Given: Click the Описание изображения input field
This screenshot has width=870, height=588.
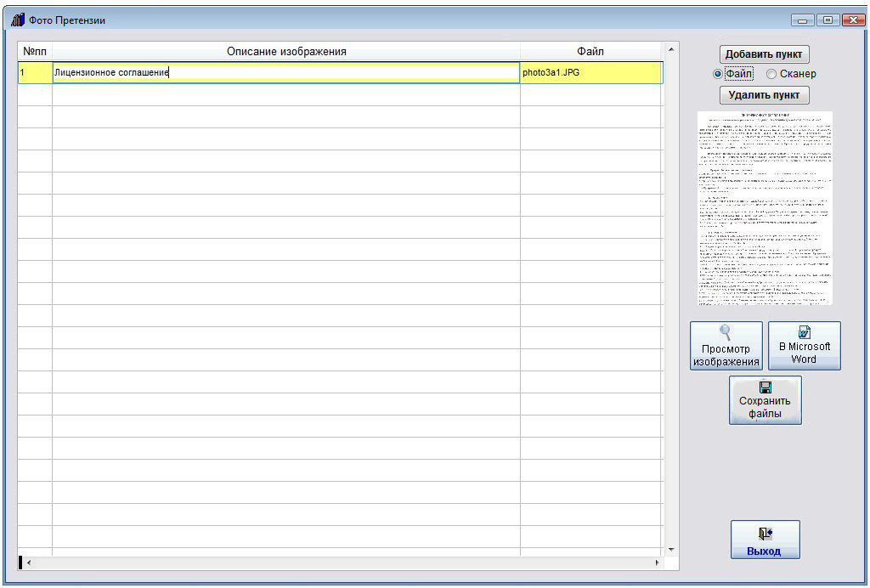Looking at the screenshot, I should pos(285,73).
